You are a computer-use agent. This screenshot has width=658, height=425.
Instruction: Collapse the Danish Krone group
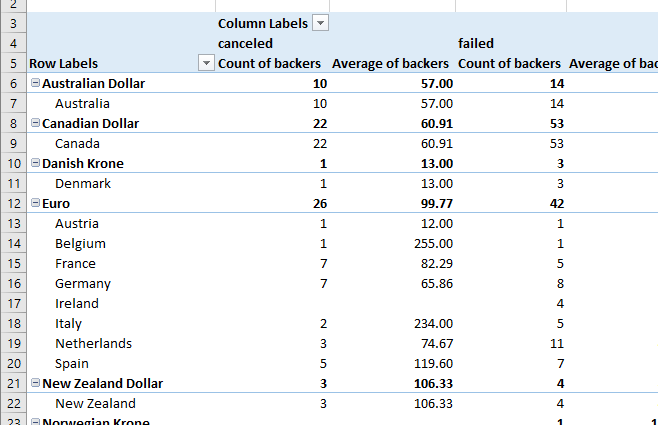point(35,163)
